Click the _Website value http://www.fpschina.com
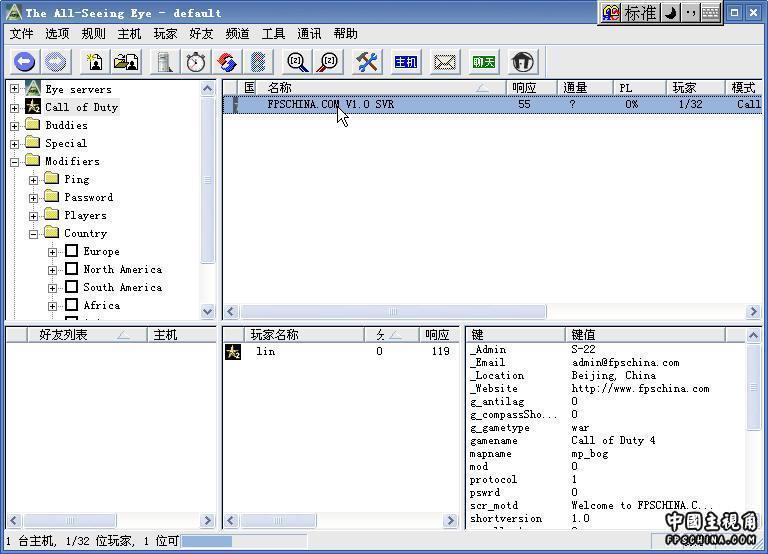This screenshot has width=768, height=554. coord(640,388)
